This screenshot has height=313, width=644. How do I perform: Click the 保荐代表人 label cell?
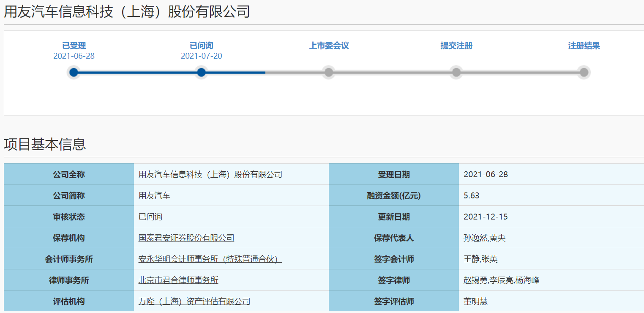click(x=394, y=238)
